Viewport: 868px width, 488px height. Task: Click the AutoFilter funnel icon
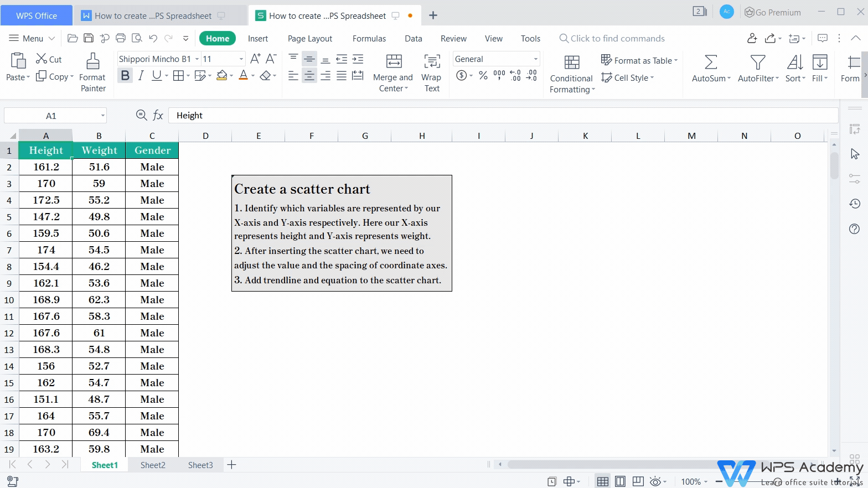[x=757, y=62]
